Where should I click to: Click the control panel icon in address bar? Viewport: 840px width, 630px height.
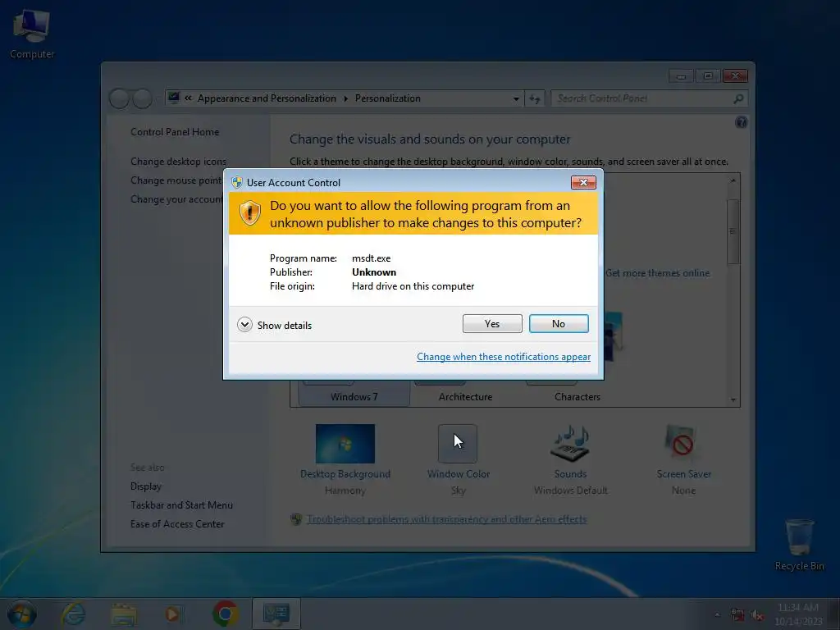tap(174, 98)
